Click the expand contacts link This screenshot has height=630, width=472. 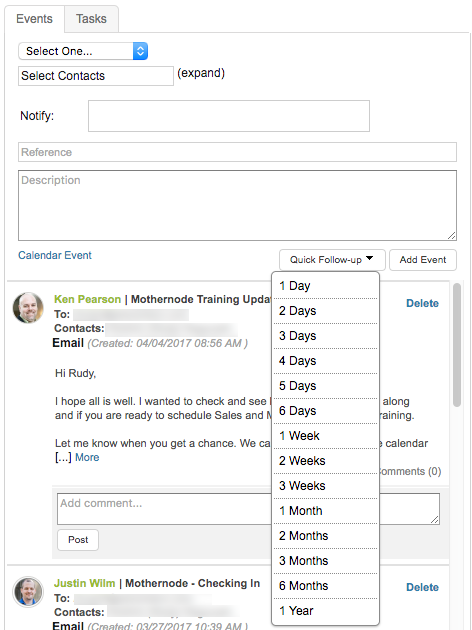click(x=201, y=74)
